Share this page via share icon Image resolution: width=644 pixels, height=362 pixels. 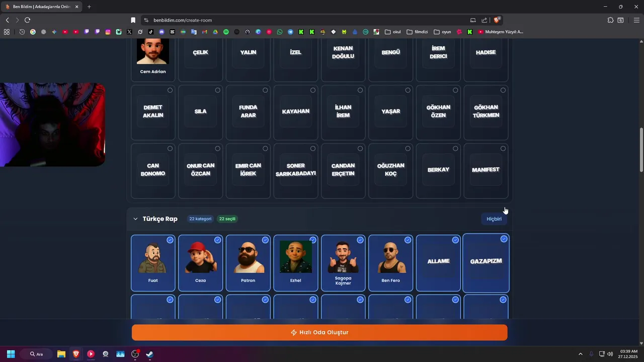[x=484, y=20]
